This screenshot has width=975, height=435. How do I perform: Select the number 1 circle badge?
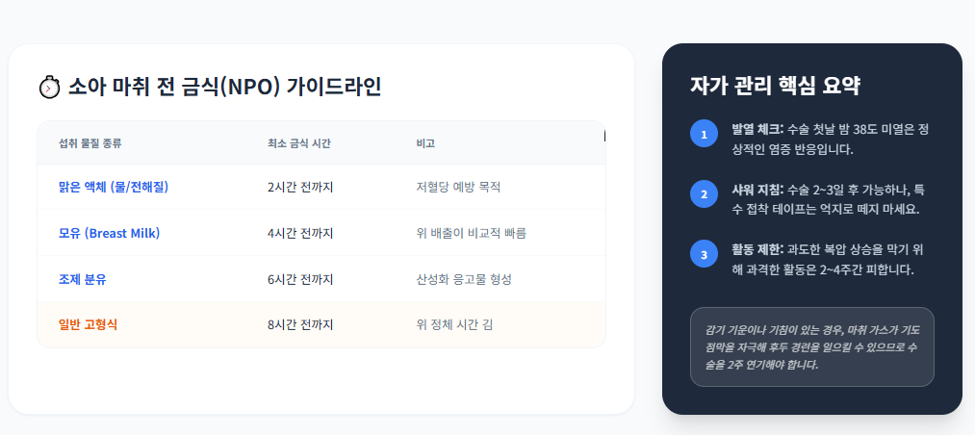tap(704, 134)
